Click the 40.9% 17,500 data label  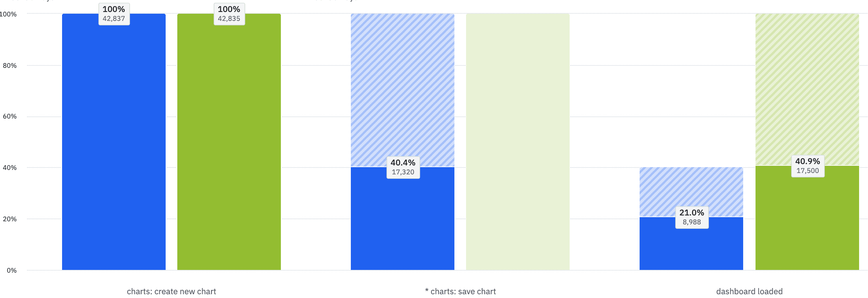[808, 166]
